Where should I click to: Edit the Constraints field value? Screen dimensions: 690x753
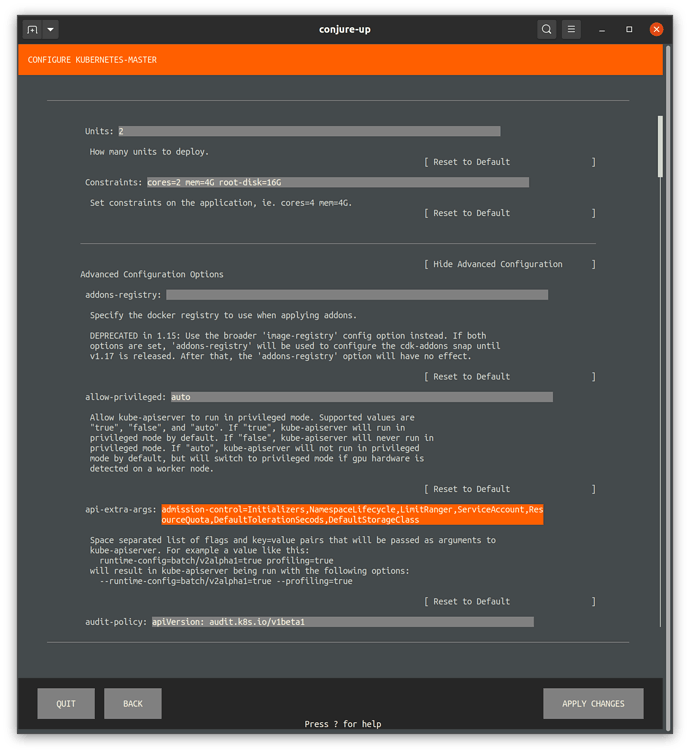click(x=338, y=182)
